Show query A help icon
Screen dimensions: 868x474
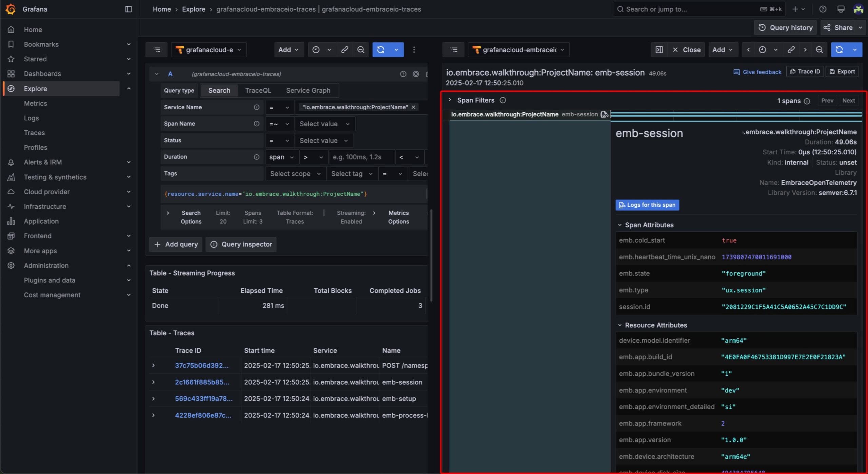[403, 74]
